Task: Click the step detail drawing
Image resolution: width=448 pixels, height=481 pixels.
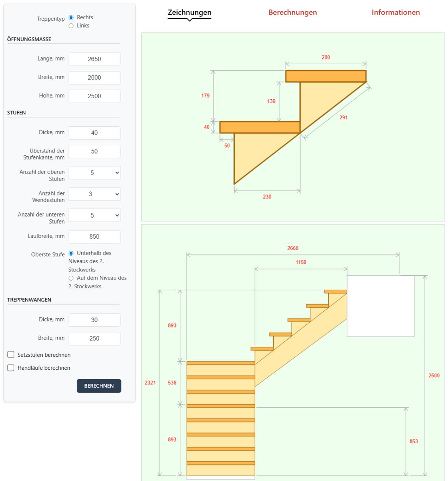Action: pyautogui.click(x=293, y=127)
